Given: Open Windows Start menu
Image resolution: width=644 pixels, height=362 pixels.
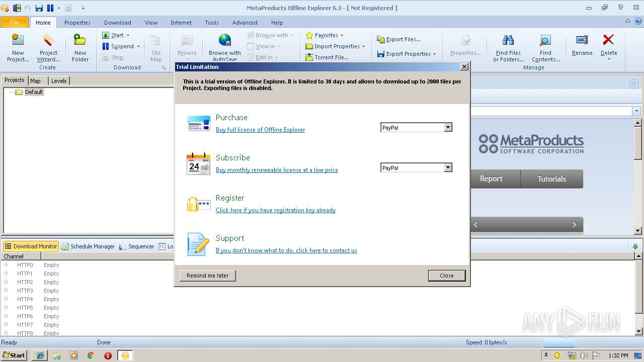Looking at the screenshot, I should pos(14,355).
